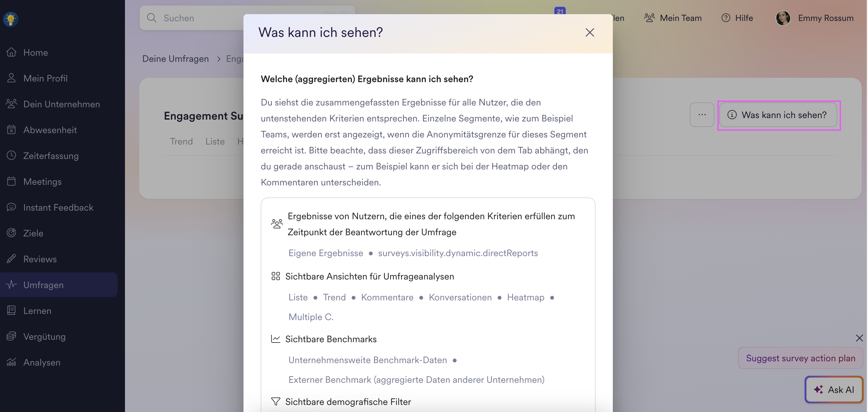The height and width of the screenshot is (412, 868).
Task: Close the 'Was kann ich sehen?' dialog
Action: tap(589, 33)
